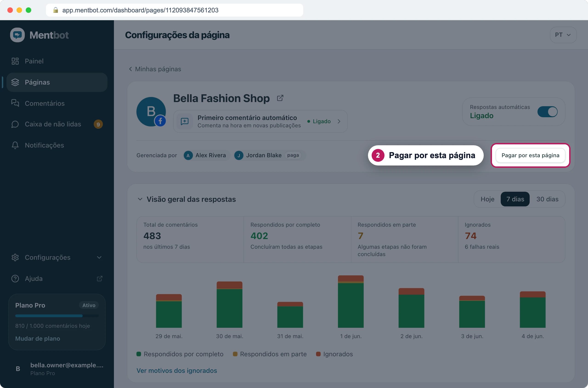The image size is (588, 388).
Task: Toggle Respostas automáticas switch off
Action: tap(547, 112)
